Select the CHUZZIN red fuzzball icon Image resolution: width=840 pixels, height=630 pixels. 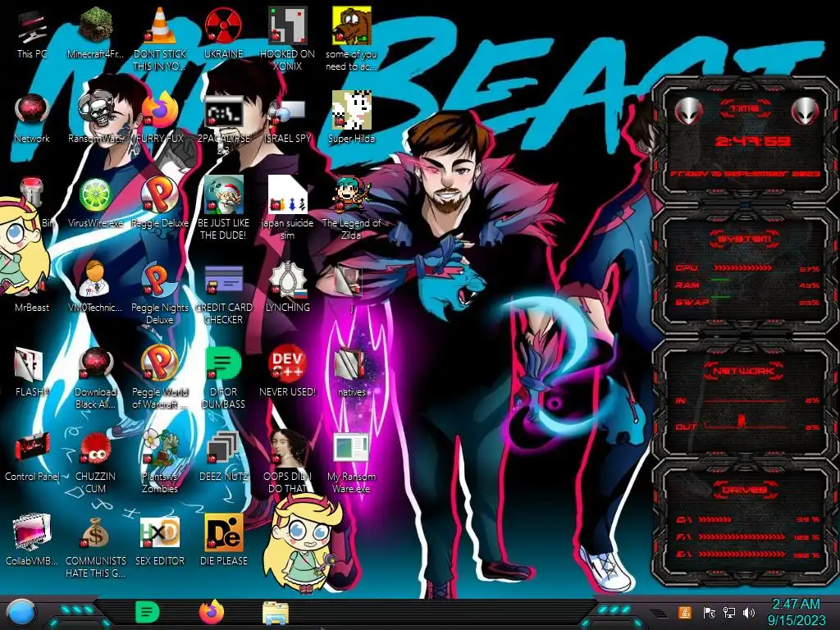[95, 448]
